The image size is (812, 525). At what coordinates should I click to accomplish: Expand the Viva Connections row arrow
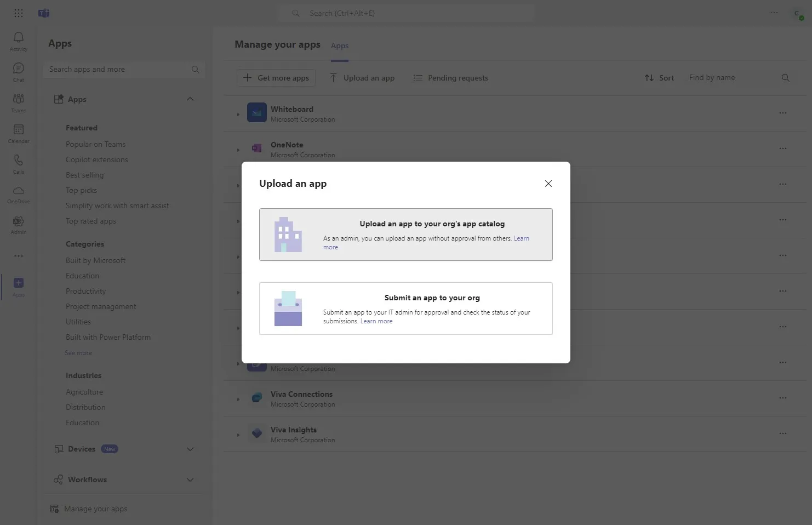(x=238, y=400)
